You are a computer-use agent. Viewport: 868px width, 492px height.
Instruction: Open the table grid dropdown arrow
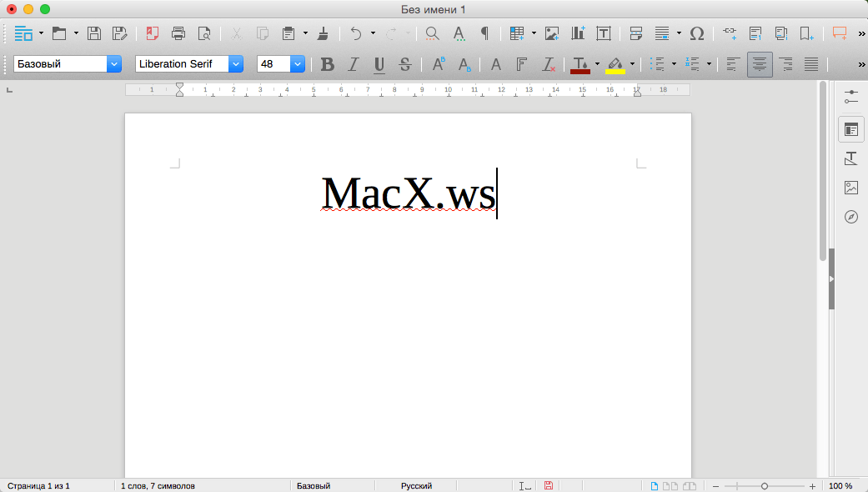point(534,33)
